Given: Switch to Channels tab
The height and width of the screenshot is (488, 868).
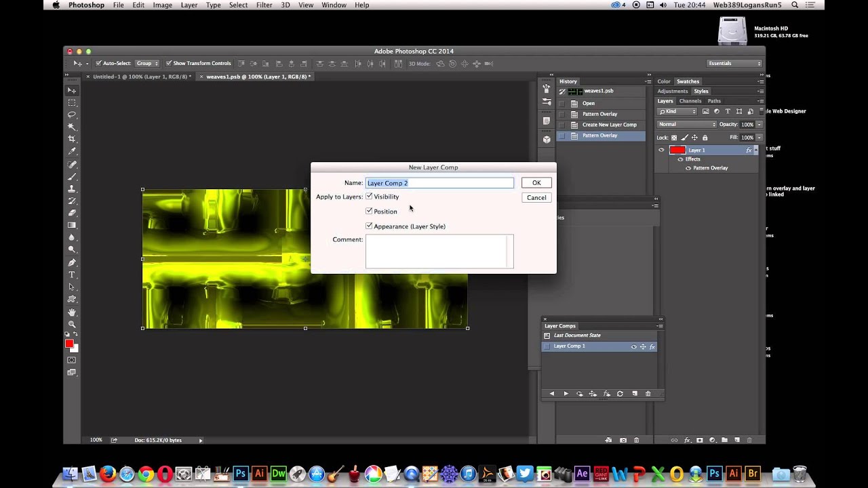Looking at the screenshot, I should click(690, 101).
